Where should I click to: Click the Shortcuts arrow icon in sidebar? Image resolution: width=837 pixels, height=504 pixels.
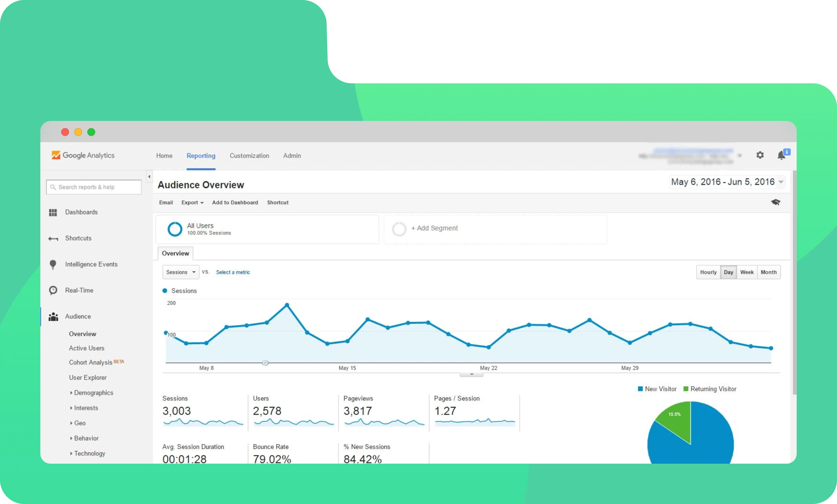(x=53, y=239)
